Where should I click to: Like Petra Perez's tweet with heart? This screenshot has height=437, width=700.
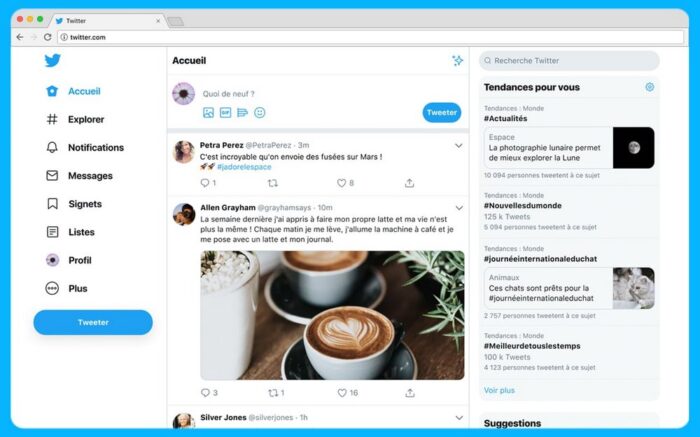tap(342, 183)
